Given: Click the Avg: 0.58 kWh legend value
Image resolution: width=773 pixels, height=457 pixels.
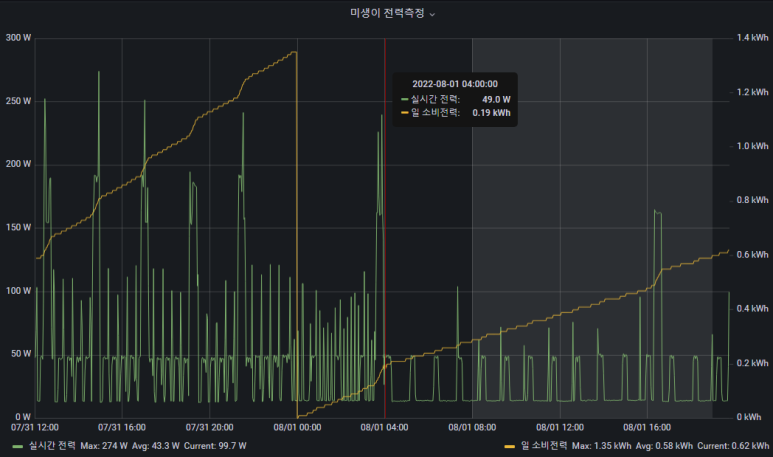Looking at the screenshot, I should point(664,446).
